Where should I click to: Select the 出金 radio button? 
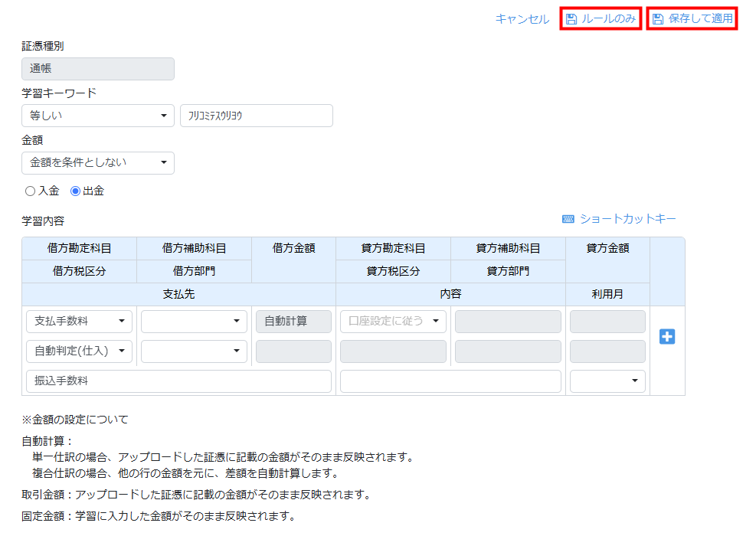(75, 191)
